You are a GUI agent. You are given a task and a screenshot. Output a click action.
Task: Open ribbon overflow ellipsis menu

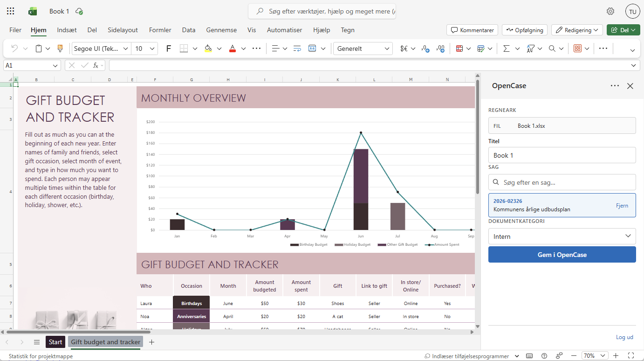pyautogui.click(x=603, y=49)
